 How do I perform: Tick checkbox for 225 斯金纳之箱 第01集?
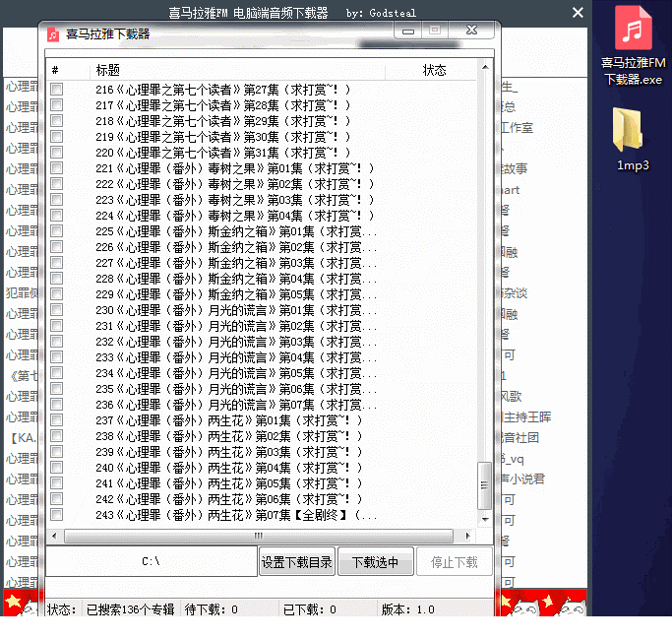(x=56, y=231)
